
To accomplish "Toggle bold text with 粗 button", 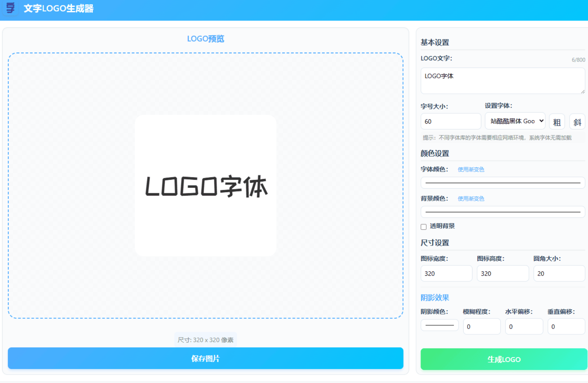I will pyautogui.click(x=557, y=122).
